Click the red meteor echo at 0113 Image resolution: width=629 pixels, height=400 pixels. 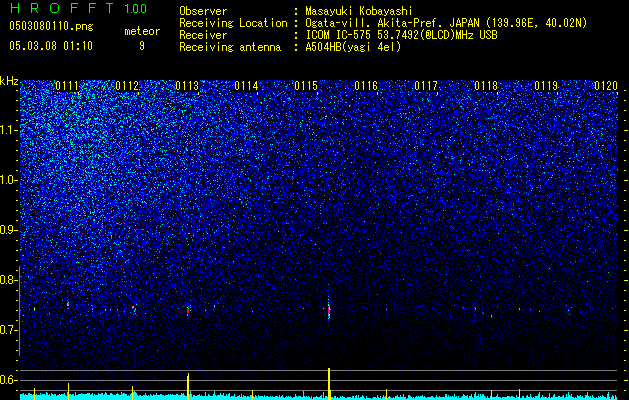tap(188, 311)
